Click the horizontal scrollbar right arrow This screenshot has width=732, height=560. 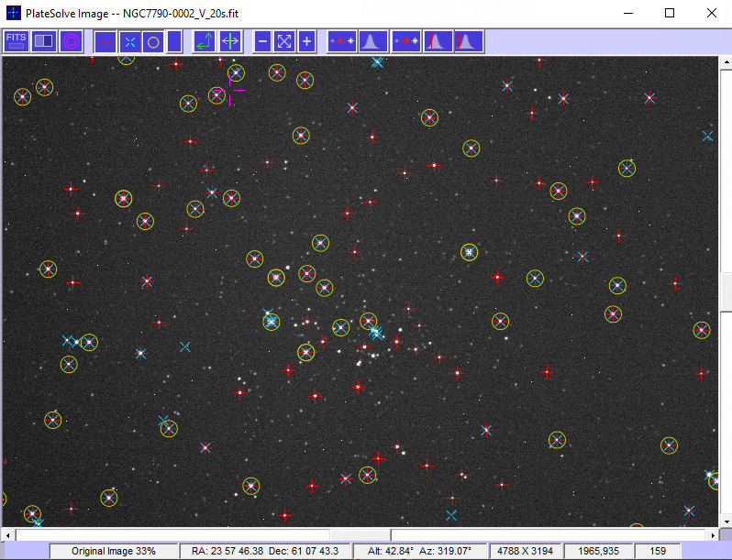pyautogui.click(x=714, y=534)
